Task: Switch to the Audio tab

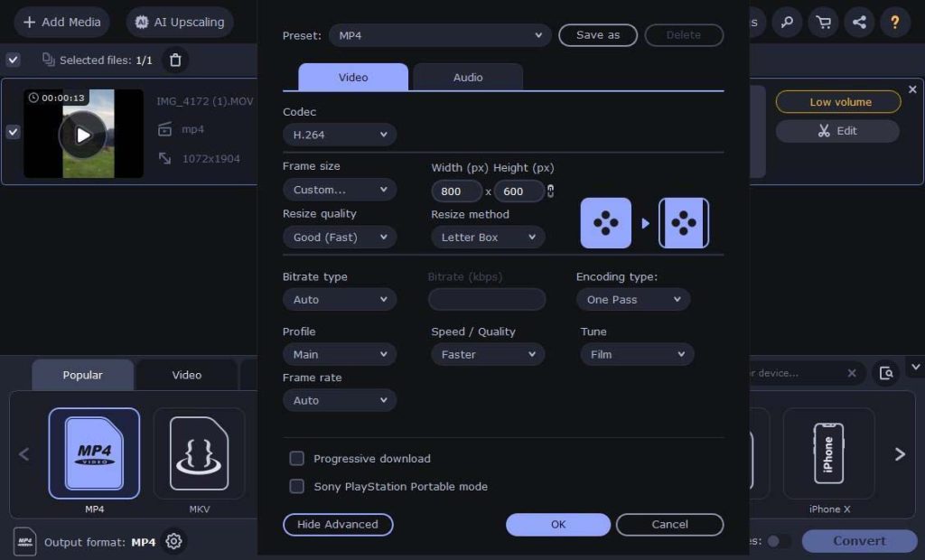Action: (x=468, y=77)
